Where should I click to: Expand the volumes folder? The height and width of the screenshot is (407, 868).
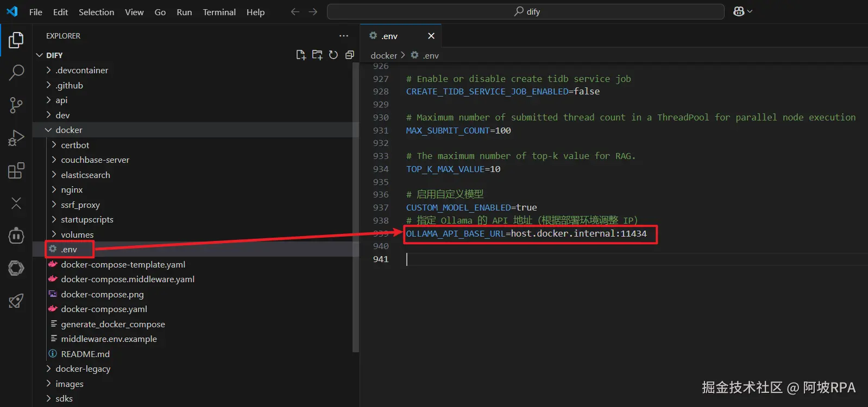click(196, 234)
